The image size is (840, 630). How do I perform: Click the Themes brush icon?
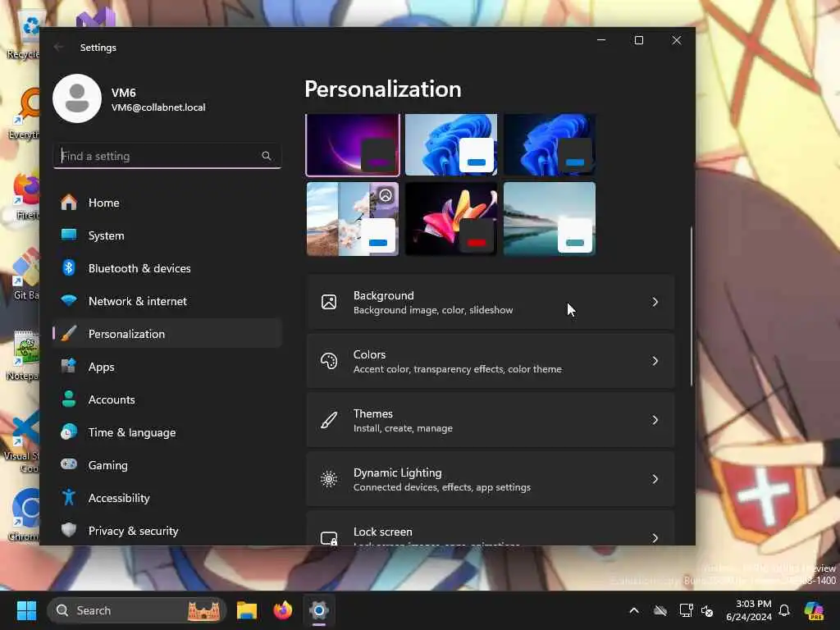coord(329,420)
